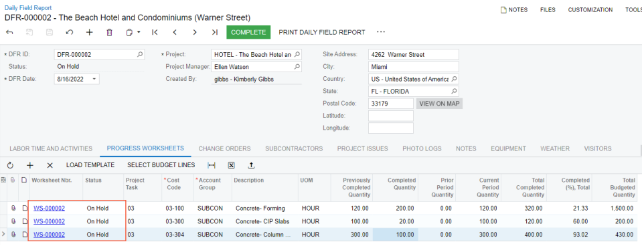The width and height of the screenshot is (644, 250).
Task: Open the Country lookup magnifier
Action: (454, 79)
